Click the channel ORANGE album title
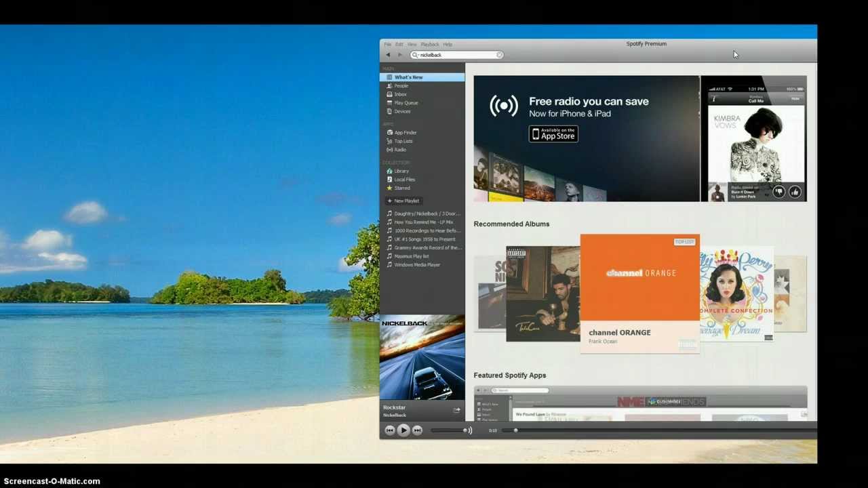 (x=619, y=333)
